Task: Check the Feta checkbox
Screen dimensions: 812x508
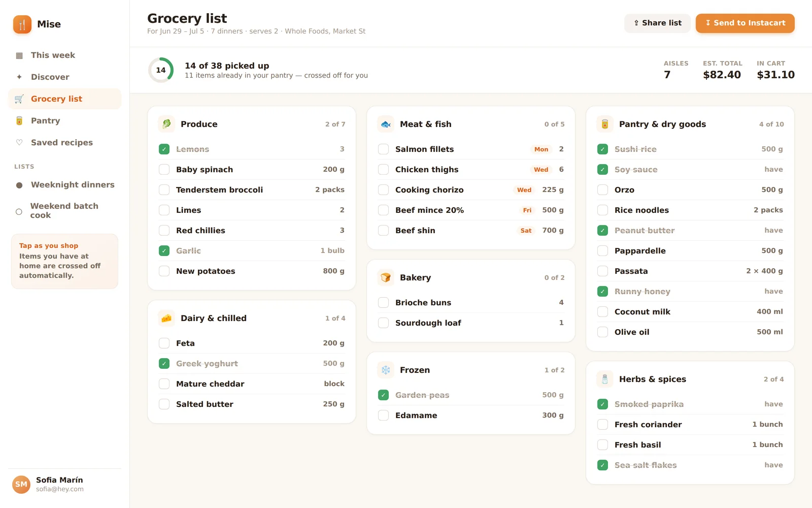Action: (x=164, y=343)
